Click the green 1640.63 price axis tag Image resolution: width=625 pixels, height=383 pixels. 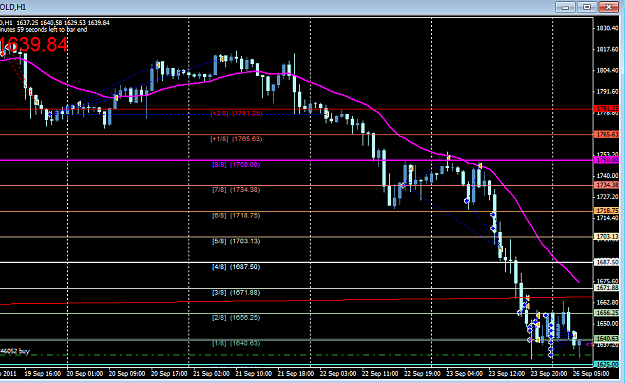click(607, 339)
